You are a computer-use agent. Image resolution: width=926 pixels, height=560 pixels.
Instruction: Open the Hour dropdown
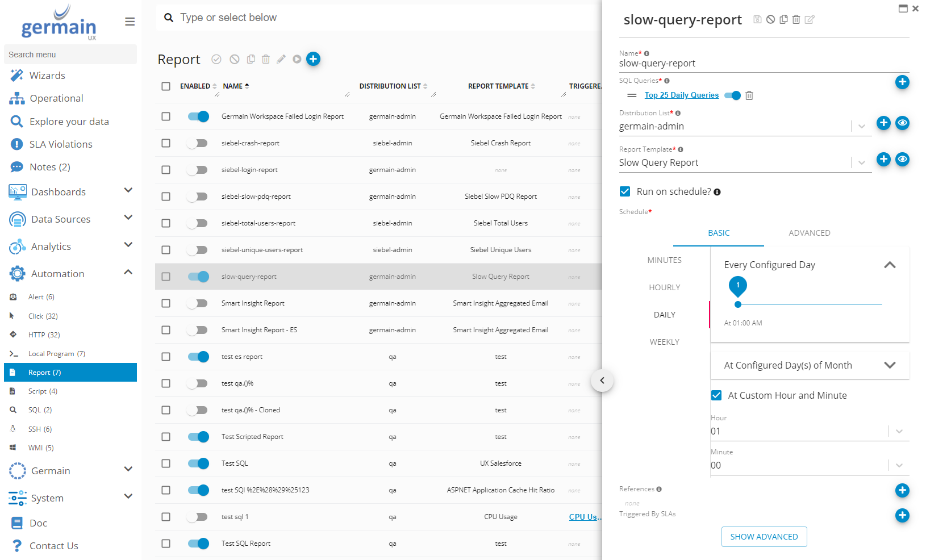[x=899, y=432]
